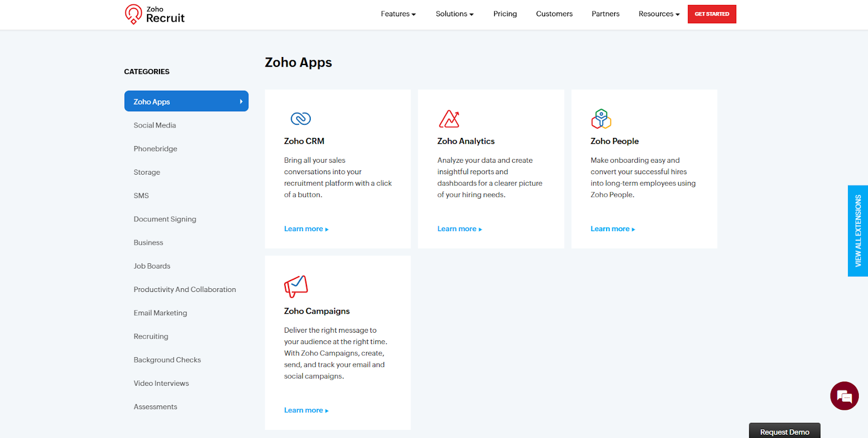
Task: Open the Zoho Analytics card title
Action: pyautogui.click(x=466, y=141)
